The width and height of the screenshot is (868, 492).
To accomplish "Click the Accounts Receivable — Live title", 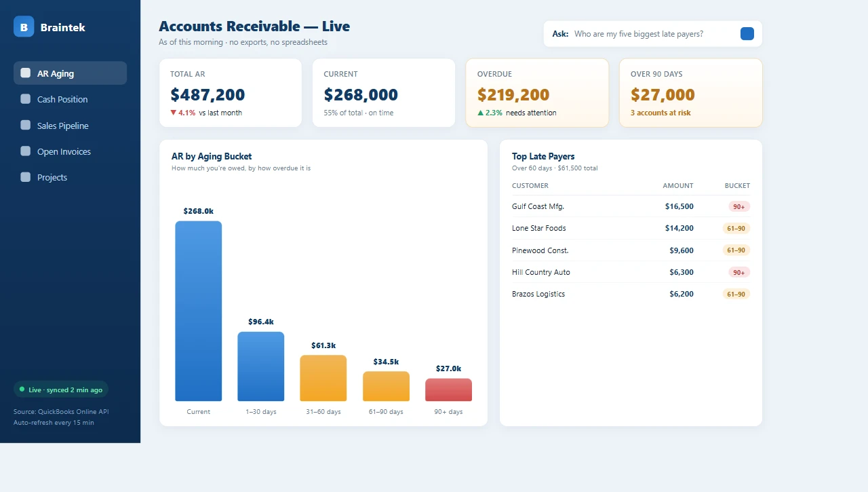I will click(254, 26).
